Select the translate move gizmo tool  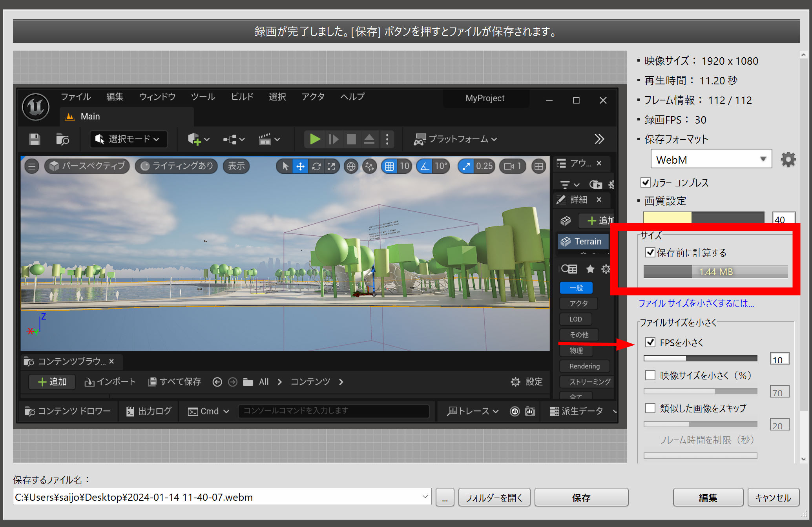click(300, 166)
